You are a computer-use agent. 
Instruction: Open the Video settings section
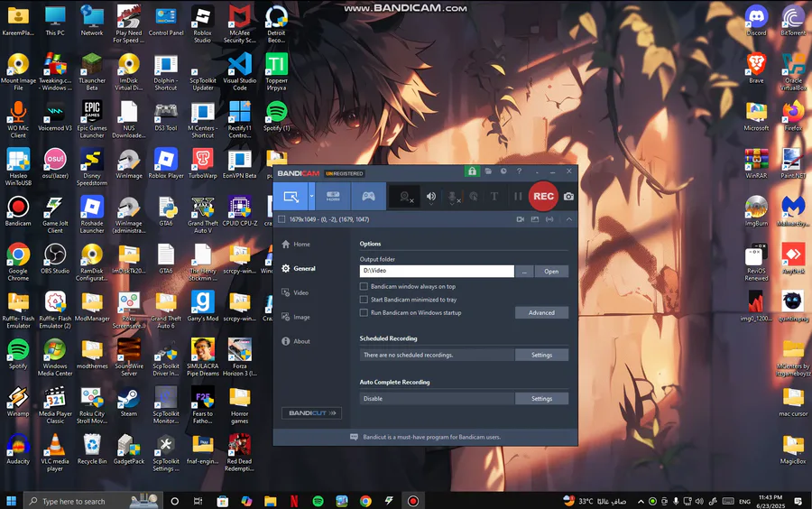295,292
